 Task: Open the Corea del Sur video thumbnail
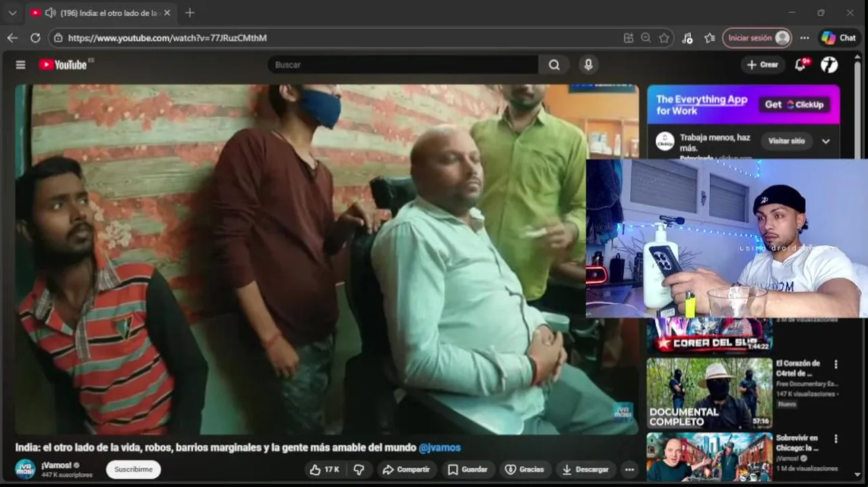(x=709, y=335)
